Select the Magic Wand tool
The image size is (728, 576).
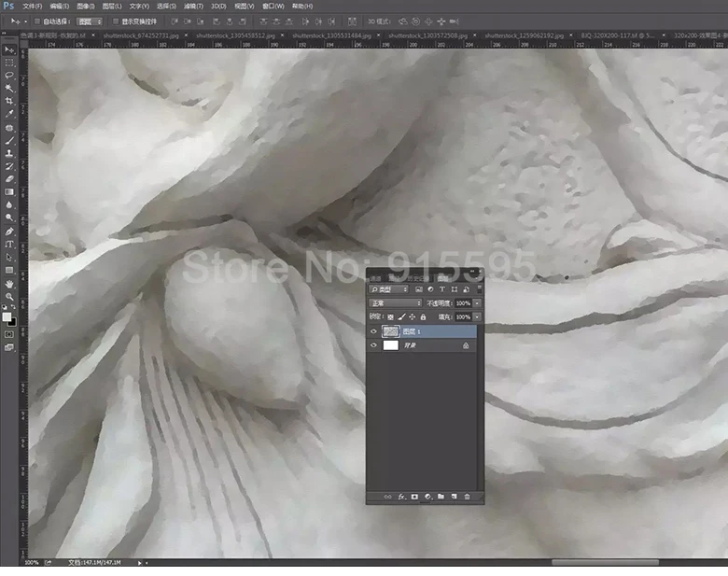pos(9,88)
